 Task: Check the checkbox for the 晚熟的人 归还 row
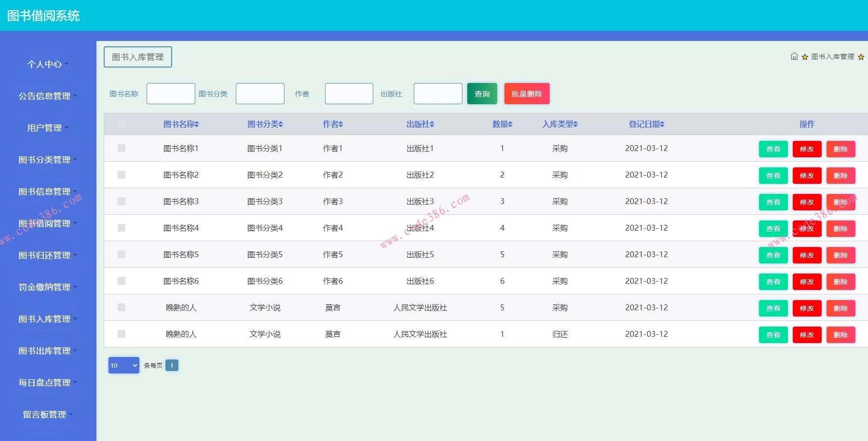point(121,334)
